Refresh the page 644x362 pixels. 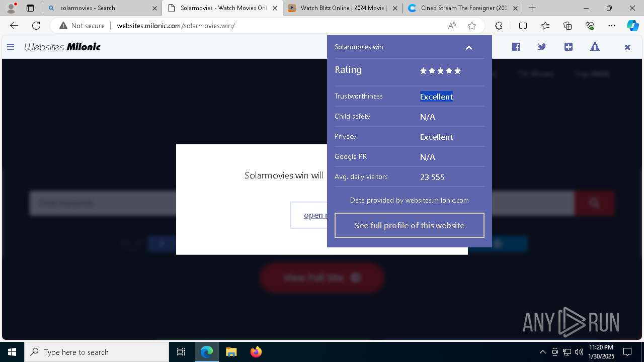coord(36,26)
